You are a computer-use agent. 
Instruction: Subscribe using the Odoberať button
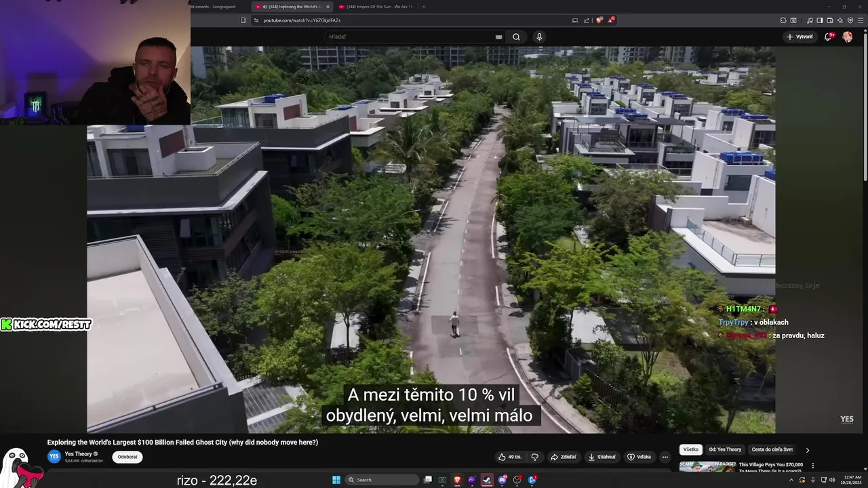(127, 457)
